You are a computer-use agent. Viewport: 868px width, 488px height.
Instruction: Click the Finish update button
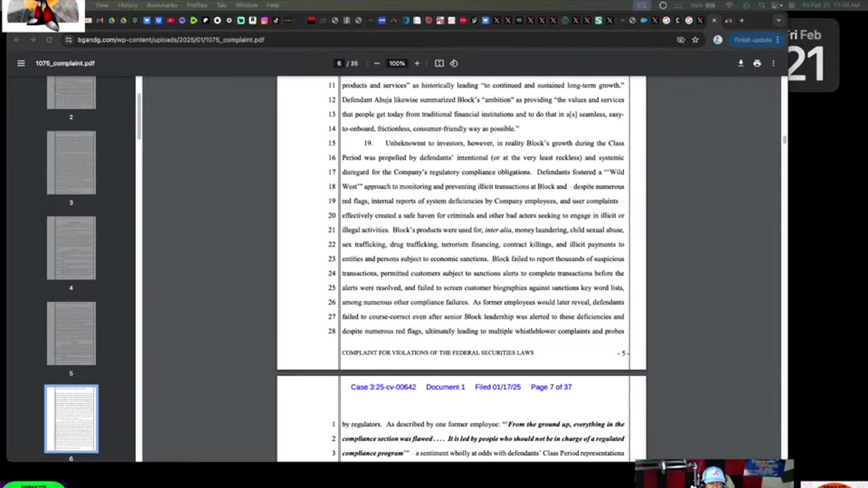coord(757,39)
